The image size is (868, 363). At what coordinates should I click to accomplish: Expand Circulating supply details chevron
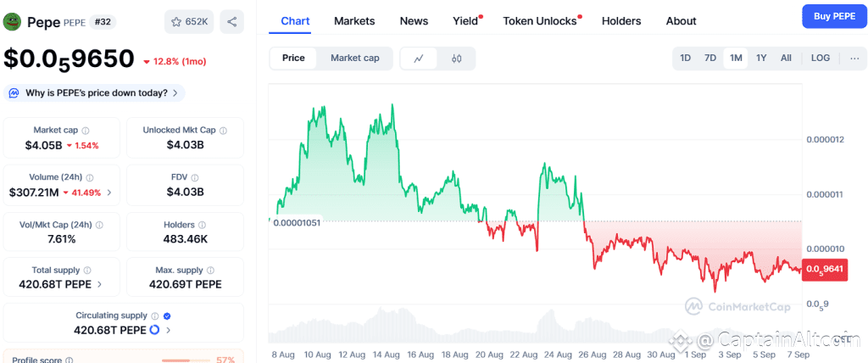click(x=168, y=330)
